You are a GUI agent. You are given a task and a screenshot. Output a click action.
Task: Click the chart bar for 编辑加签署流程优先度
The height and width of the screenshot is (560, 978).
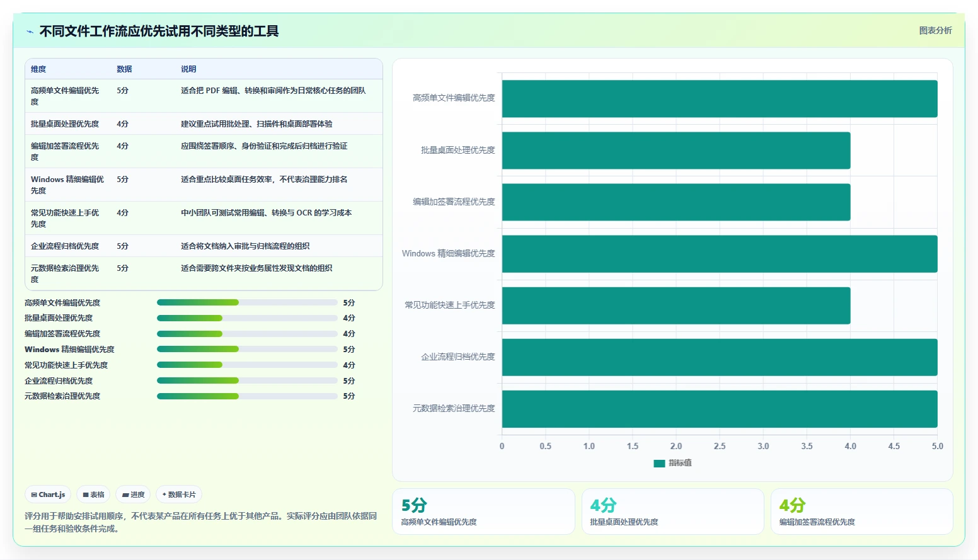pyautogui.click(x=676, y=202)
